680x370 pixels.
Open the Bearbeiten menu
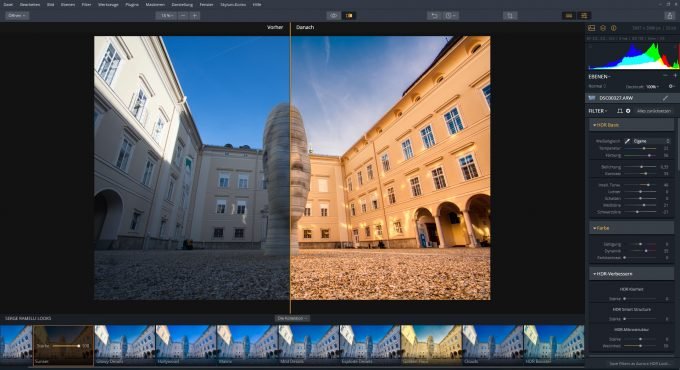click(x=30, y=4)
